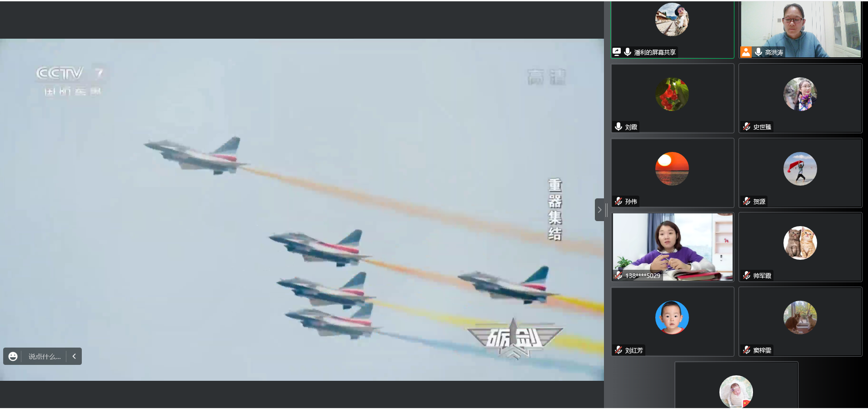Image resolution: width=868 pixels, height=409 pixels.
Task: Click the emoji smiley icon in chat bar
Action: coord(13,357)
